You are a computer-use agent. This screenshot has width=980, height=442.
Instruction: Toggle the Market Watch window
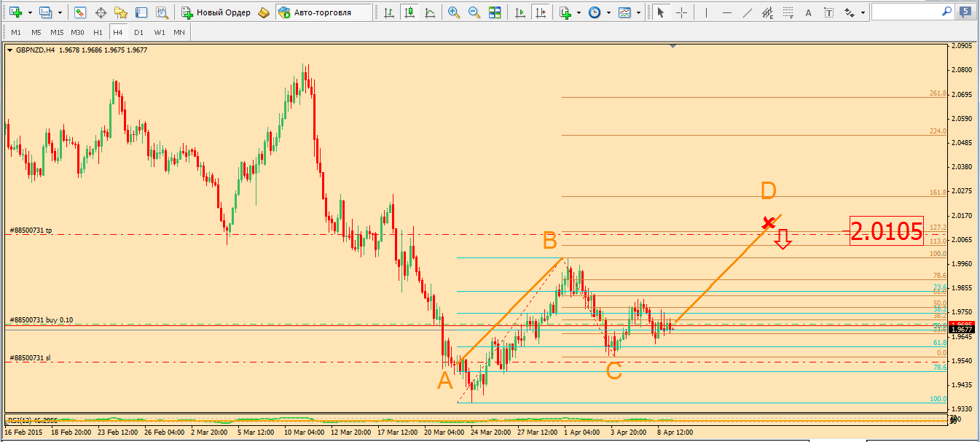[80, 12]
